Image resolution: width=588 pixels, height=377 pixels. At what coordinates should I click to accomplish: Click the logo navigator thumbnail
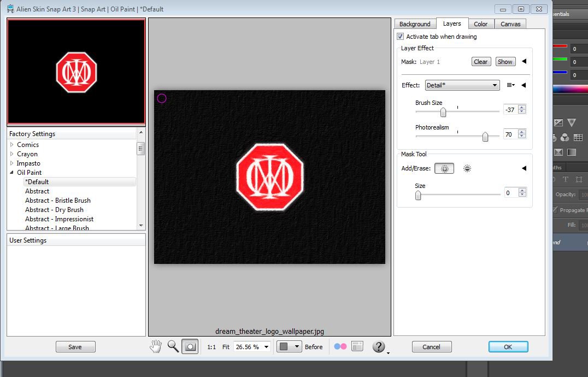(x=76, y=72)
